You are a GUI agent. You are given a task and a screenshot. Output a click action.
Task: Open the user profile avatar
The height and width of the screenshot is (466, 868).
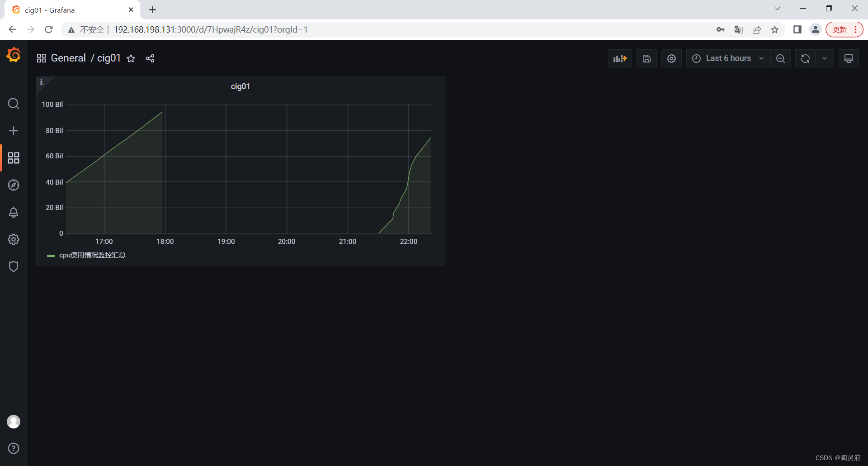click(x=14, y=422)
